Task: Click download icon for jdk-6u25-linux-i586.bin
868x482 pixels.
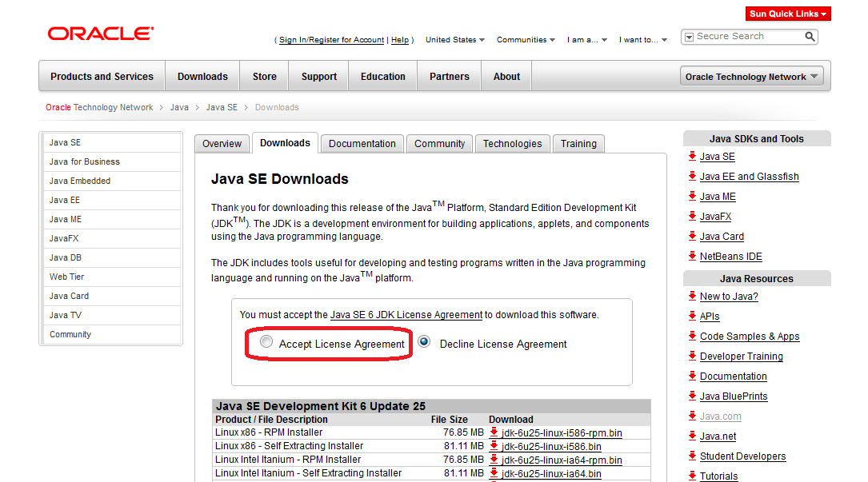Action: click(494, 445)
